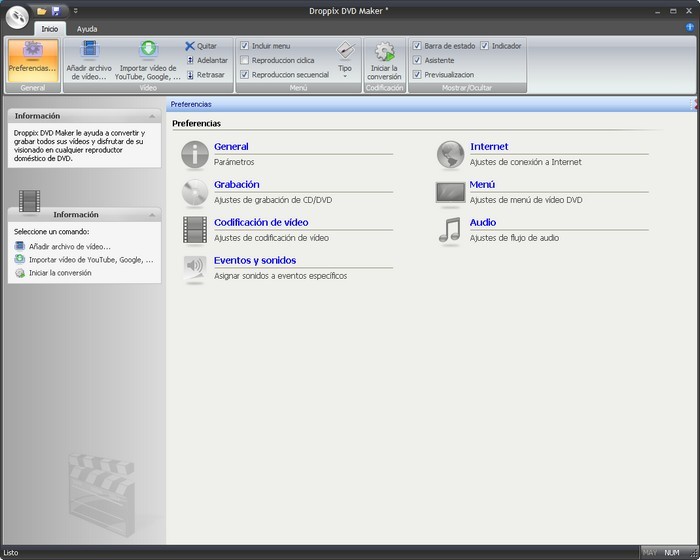700x560 pixels.
Task: Toggle Asistente checkbox
Action: [x=417, y=60]
